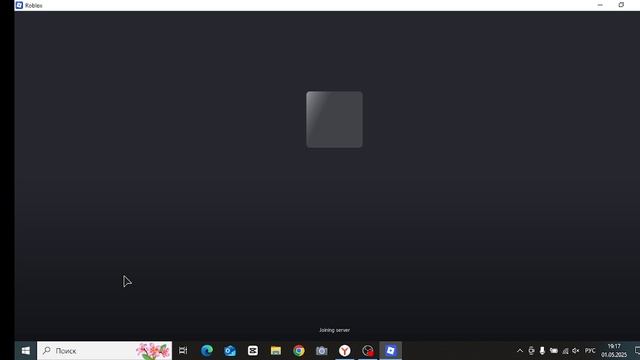Image resolution: width=640 pixels, height=360 pixels.
Task: Open the notification center icon
Action: [637, 351]
